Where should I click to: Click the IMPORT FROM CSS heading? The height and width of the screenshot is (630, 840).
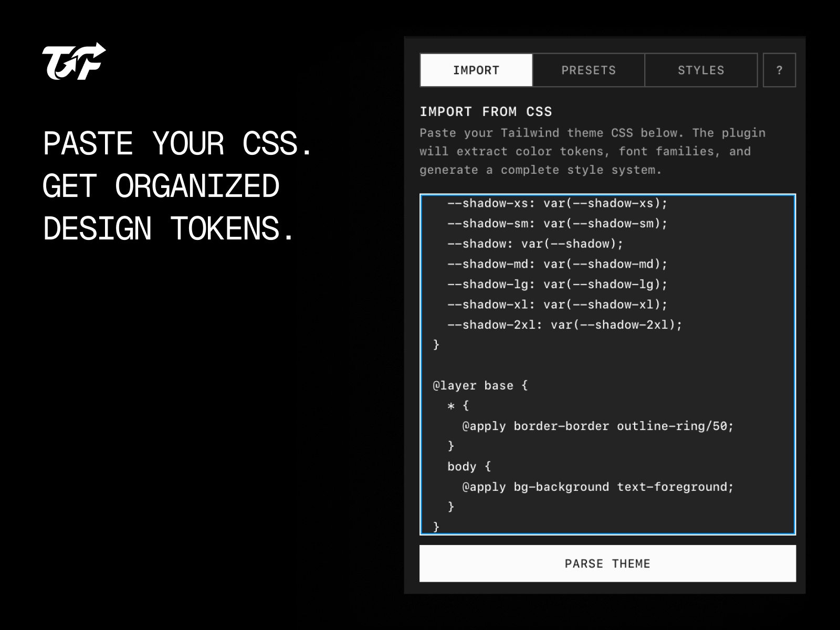coord(486,111)
